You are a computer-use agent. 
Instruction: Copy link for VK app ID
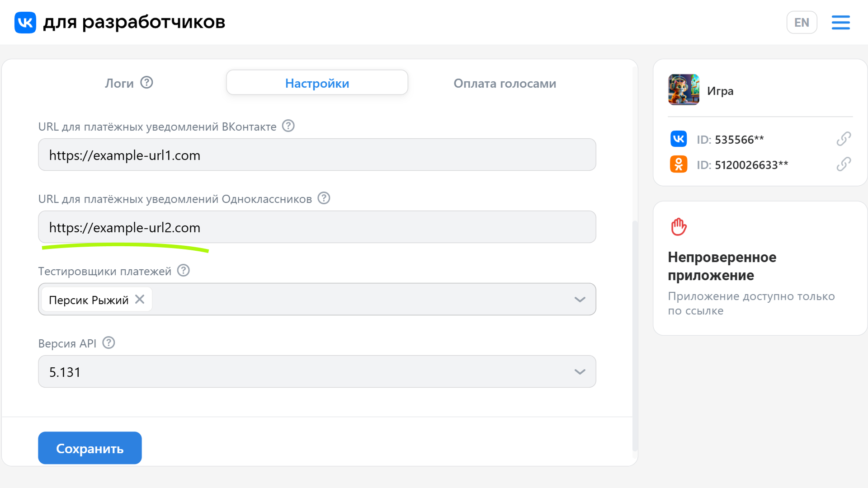coord(844,139)
